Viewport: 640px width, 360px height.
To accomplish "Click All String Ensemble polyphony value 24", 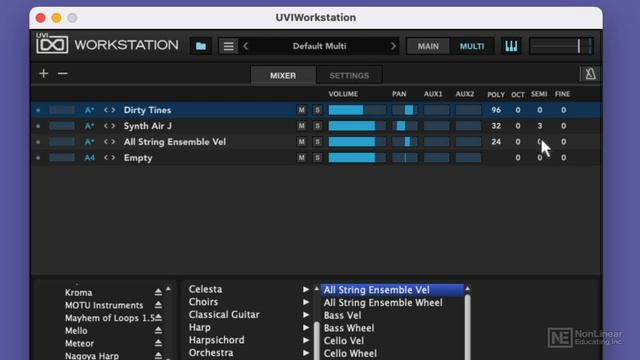I will coord(496,142).
